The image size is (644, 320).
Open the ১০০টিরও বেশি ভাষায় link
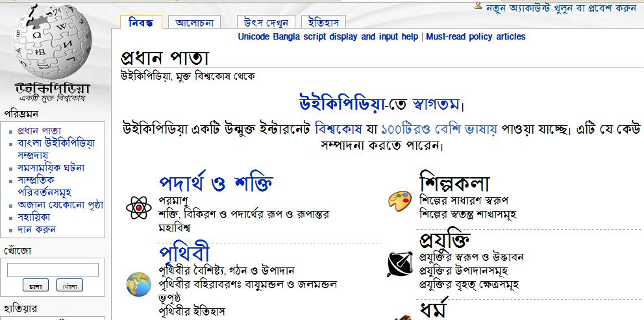439,129
